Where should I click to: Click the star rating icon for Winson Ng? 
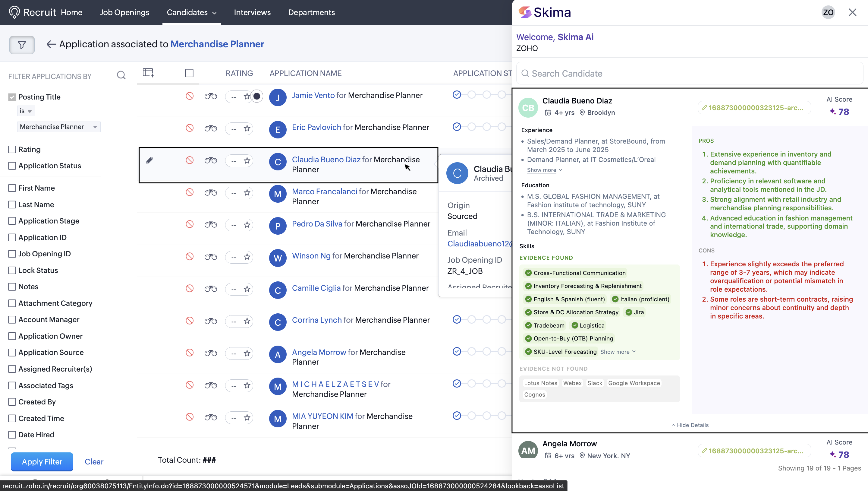(247, 257)
